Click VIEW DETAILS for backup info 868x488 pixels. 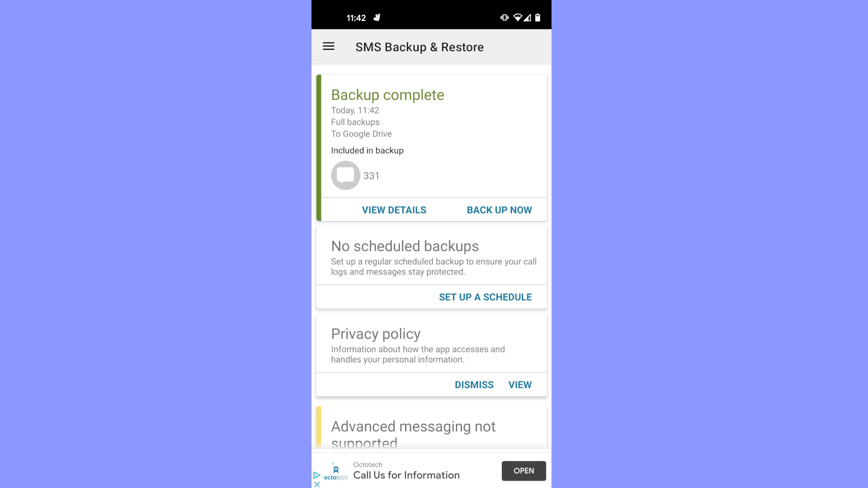[393, 210]
